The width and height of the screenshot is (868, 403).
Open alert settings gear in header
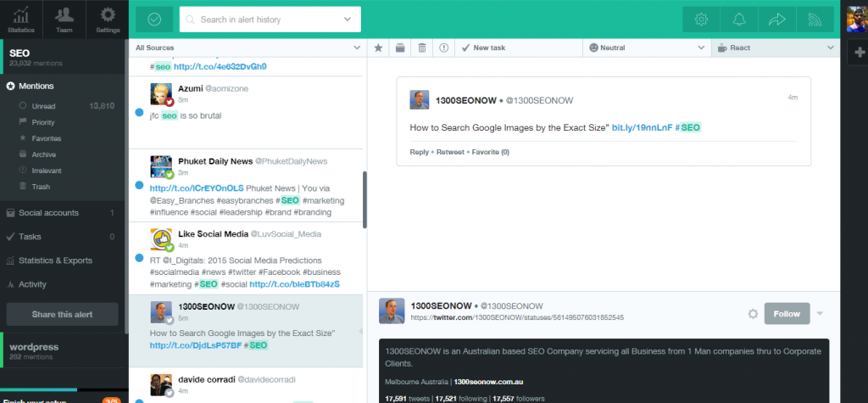(701, 20)
